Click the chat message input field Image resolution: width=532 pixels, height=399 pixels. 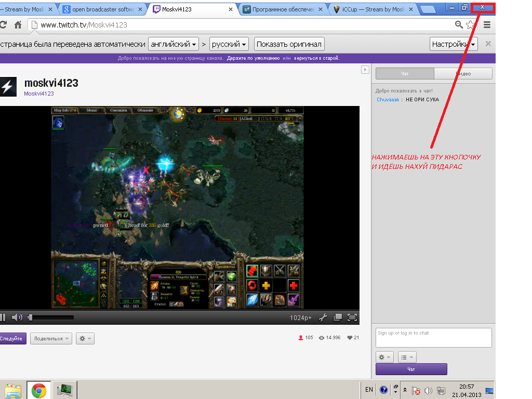pyautogui.click(x=434, y=338)
